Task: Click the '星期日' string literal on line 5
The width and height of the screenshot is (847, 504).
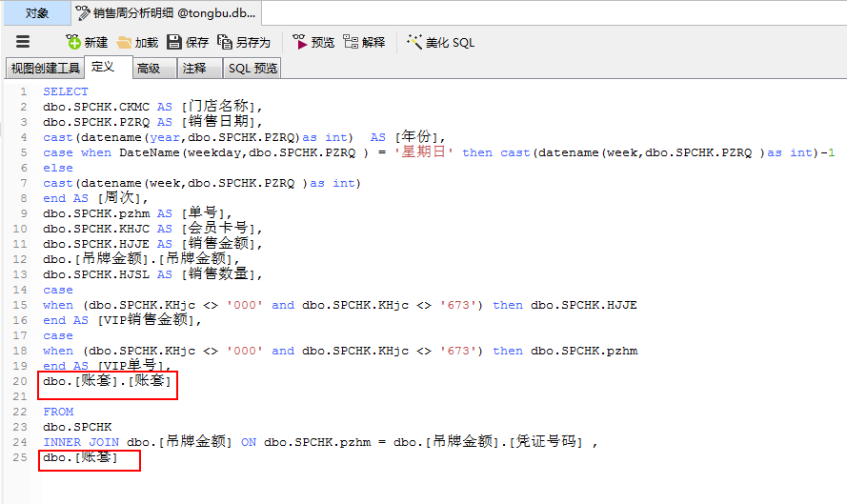Action: (423, 152)
